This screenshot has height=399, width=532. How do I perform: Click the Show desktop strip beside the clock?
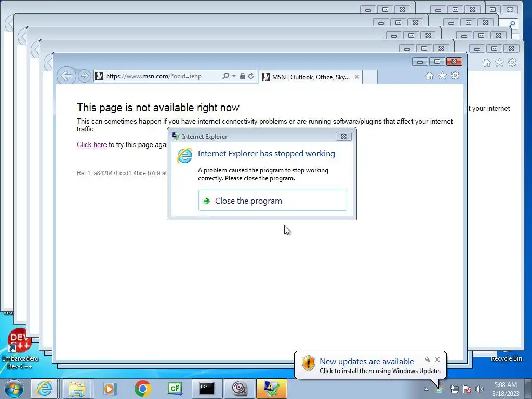pyautogui.click(x=528, y=389)
